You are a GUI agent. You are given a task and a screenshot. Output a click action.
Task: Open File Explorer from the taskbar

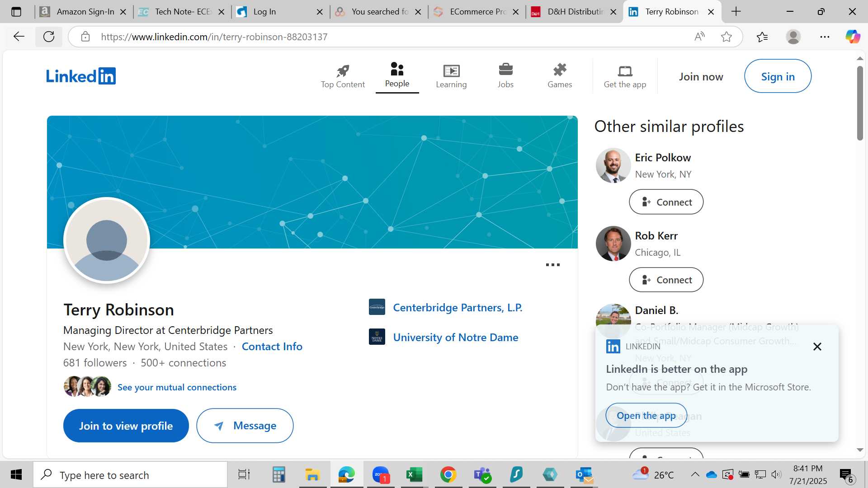(312, 474)
